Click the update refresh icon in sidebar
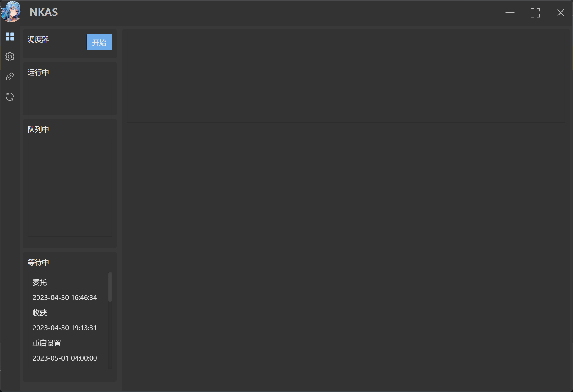Image resolution: width=573 pixels, height=392 pixels. [10, 97]
